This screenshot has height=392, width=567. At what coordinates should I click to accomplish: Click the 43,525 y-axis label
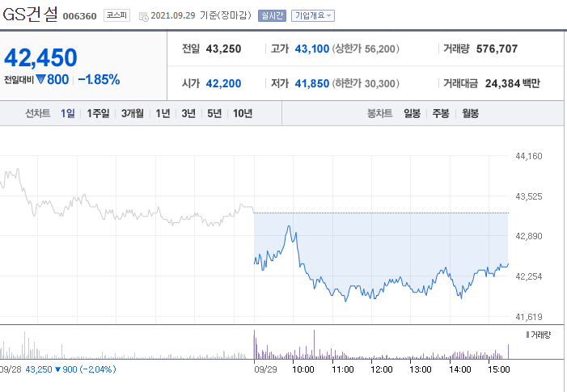529,196
